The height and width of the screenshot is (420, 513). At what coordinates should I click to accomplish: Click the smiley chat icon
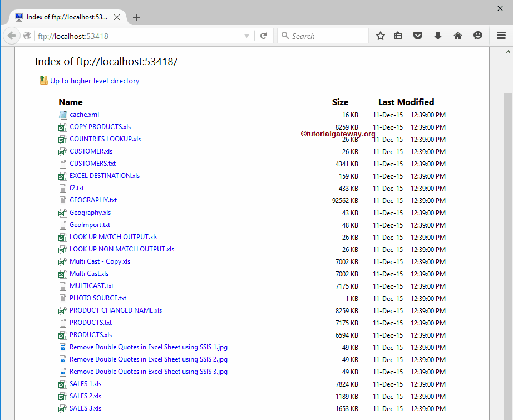(x=478, y=36)
